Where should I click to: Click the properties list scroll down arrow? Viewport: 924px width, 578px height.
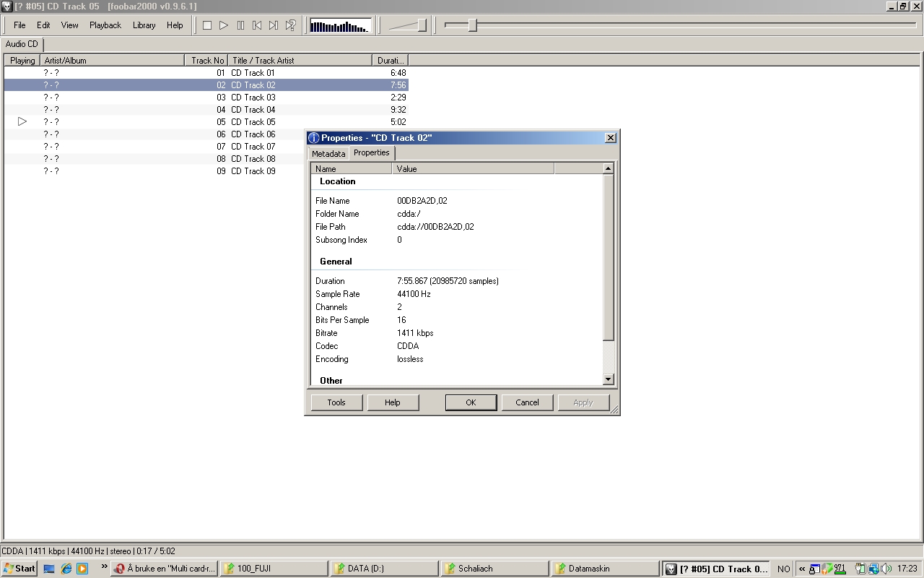coord(608,379)
